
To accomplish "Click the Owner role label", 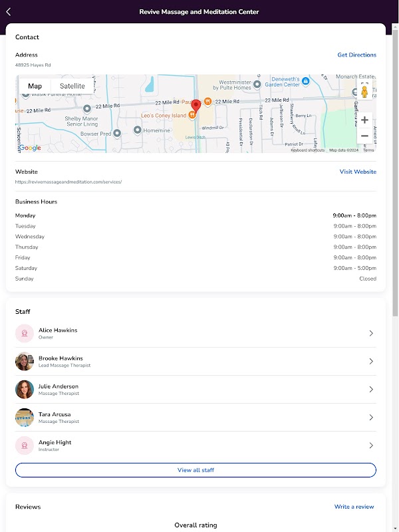I will 46,337.
